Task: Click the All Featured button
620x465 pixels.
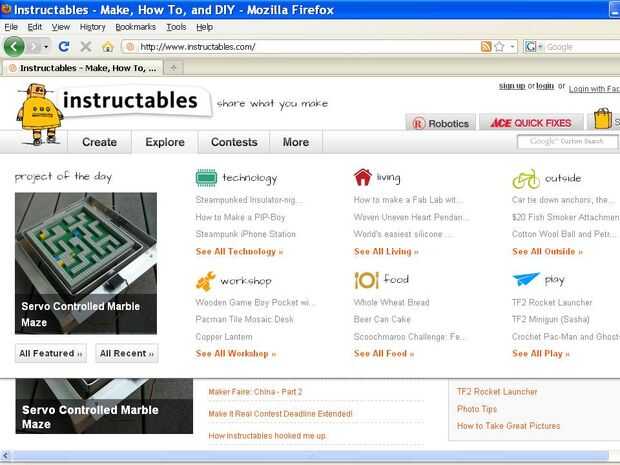Action: (51, 353)
